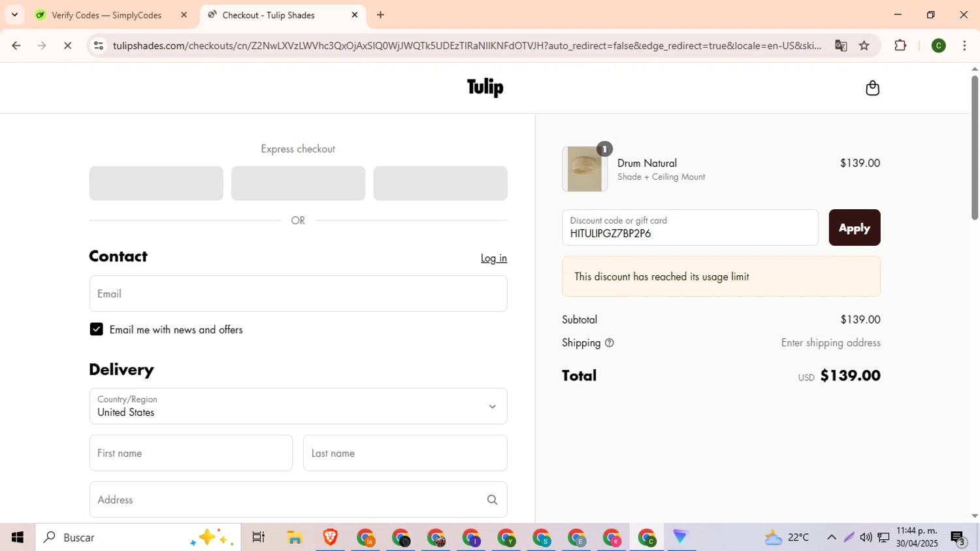The image size is (980, 551).
Task: View site information icon in address bar
Action: 99,46
